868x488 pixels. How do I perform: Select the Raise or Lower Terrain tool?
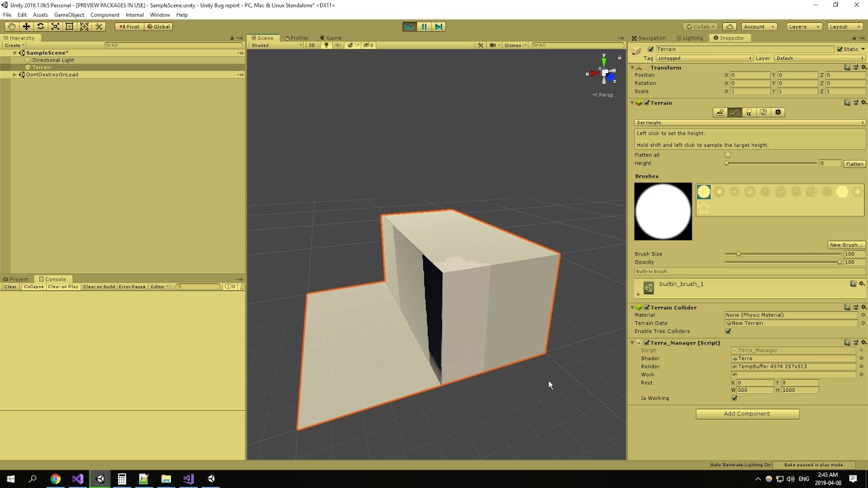coord(720,112)
